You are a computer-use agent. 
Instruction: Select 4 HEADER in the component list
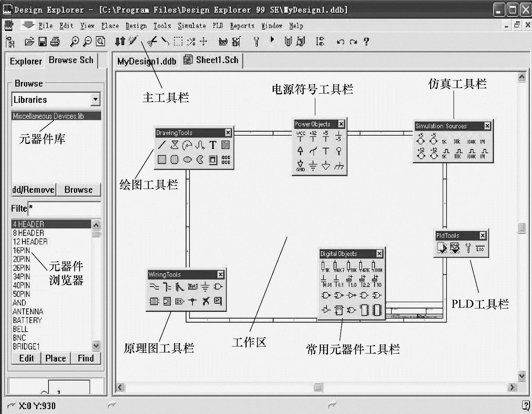(x=51, y=224)
